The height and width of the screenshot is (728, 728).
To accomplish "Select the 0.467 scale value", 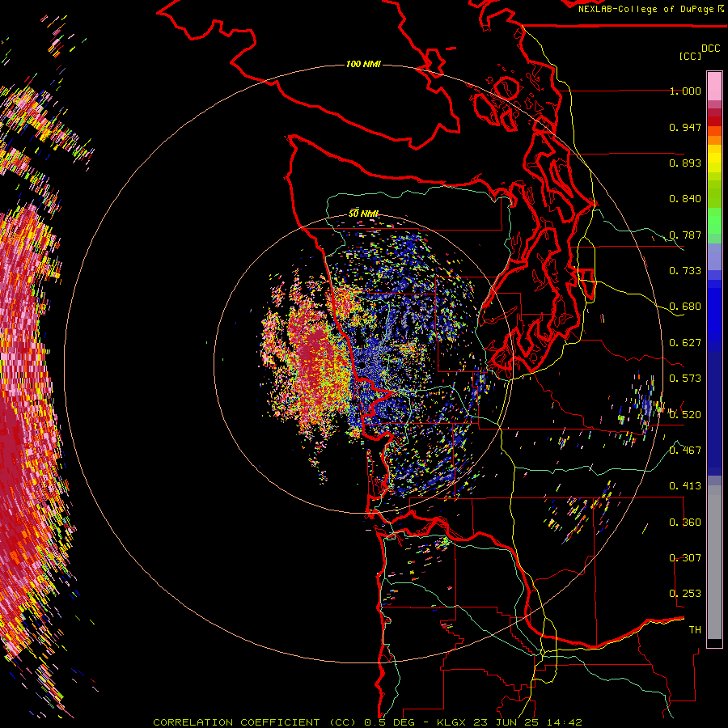I will (x=685, y=450).
